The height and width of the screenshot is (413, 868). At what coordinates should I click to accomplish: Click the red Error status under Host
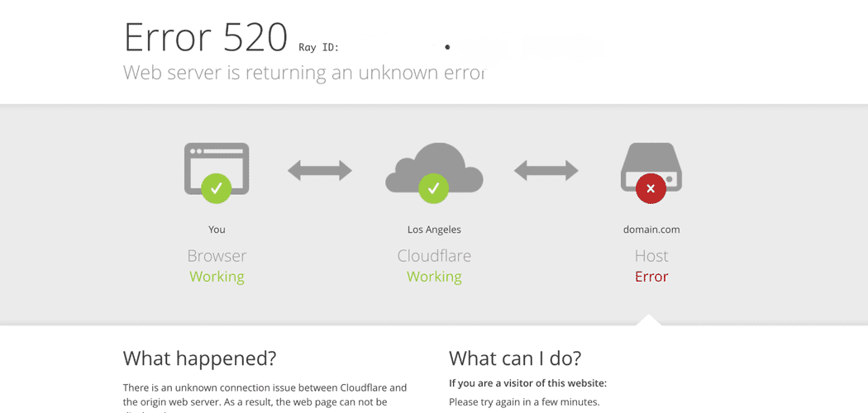point(651,277)
